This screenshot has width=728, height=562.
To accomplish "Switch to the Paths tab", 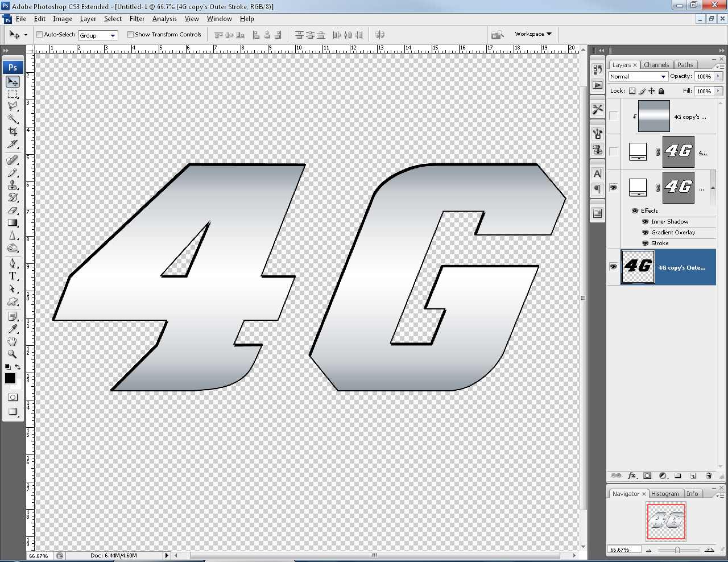I will point(685,65).
